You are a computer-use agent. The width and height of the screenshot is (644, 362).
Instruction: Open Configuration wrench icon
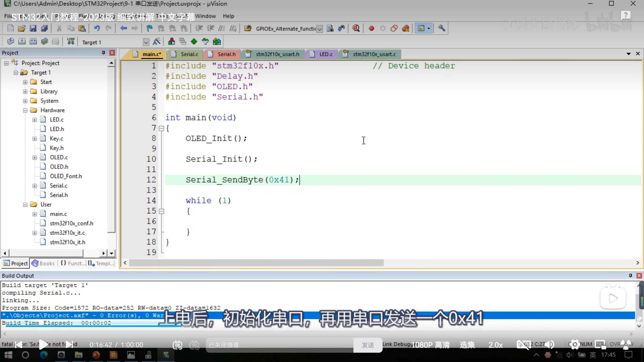coord(441,28)
